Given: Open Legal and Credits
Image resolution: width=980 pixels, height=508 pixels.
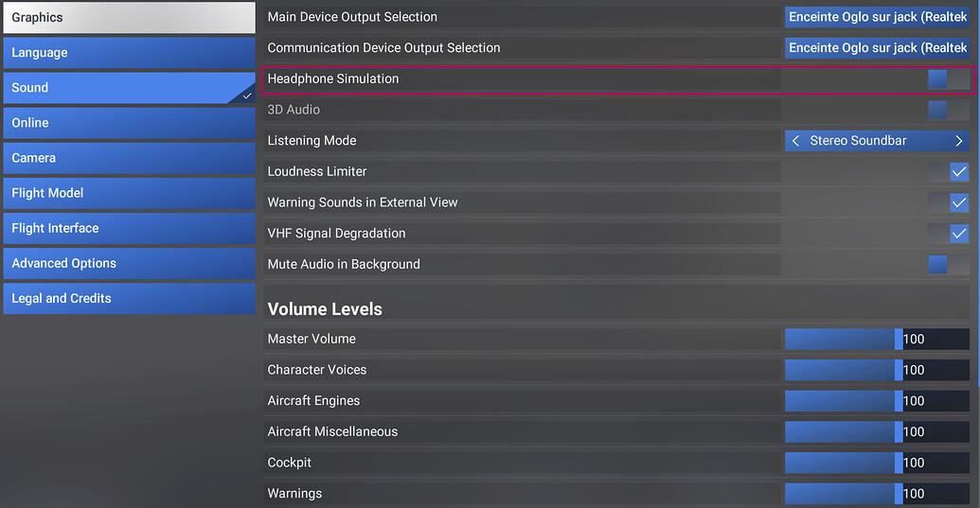Looking at the screenshot, I should click(130, 298).
